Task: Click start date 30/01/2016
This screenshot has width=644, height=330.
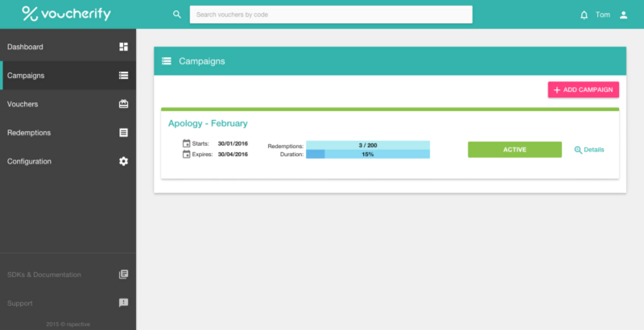Action: 233,143
